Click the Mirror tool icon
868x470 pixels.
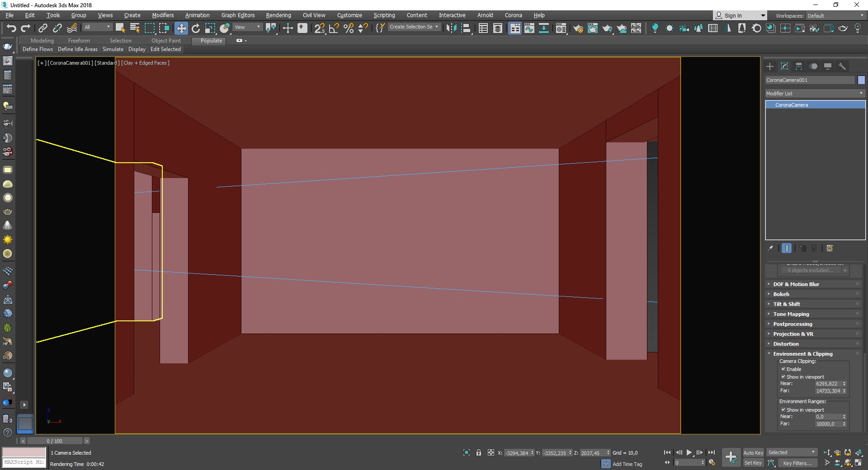[451, 28]
